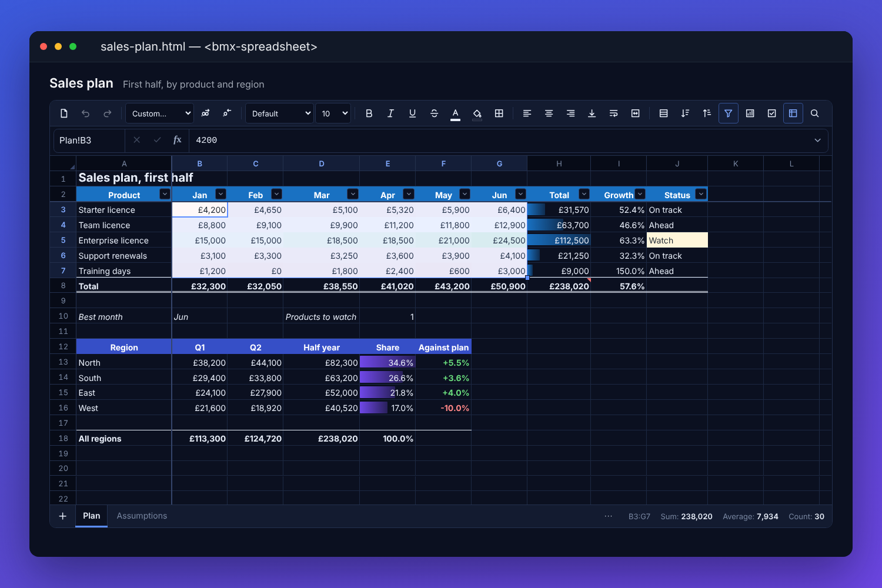Open the font size 10 dropdown

click(x=333, y=113)
